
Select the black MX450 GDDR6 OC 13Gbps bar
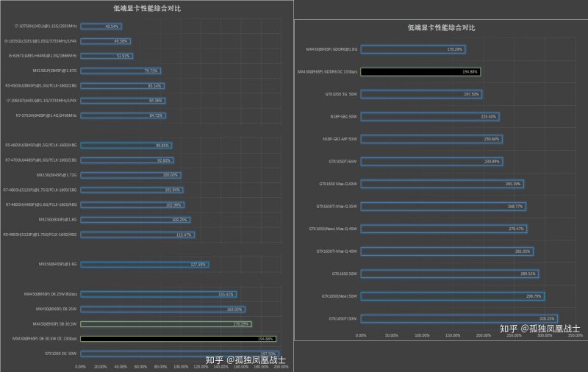(420, 71)
